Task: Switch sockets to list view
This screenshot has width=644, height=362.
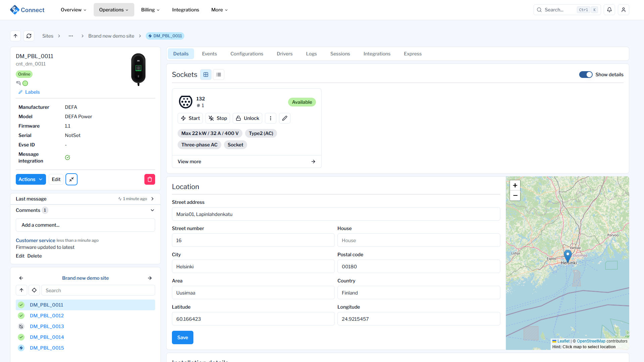Action: point(219,75)
